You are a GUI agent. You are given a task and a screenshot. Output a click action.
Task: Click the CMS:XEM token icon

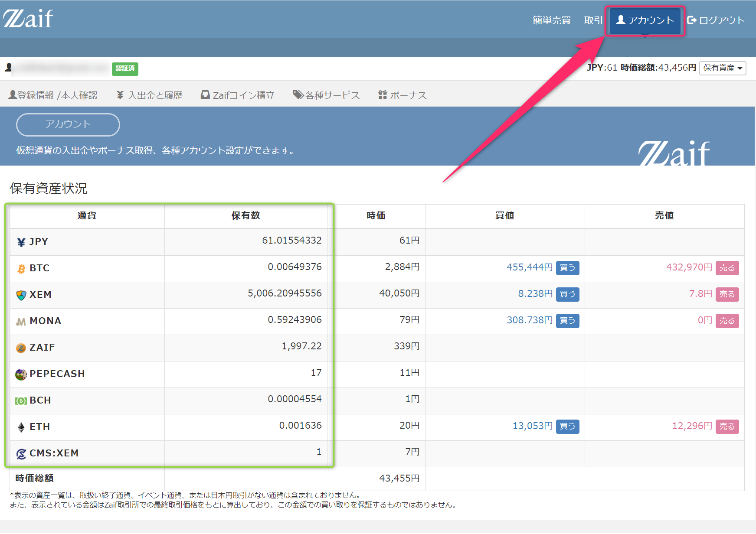tap(21, 454)
